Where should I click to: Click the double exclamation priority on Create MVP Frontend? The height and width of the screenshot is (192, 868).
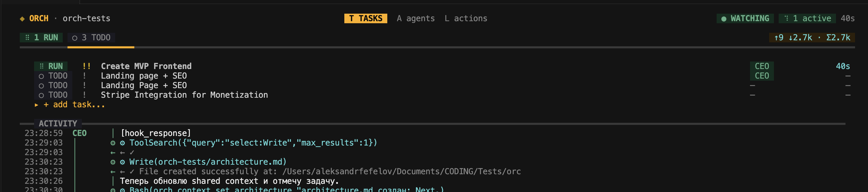click(86, 66)
